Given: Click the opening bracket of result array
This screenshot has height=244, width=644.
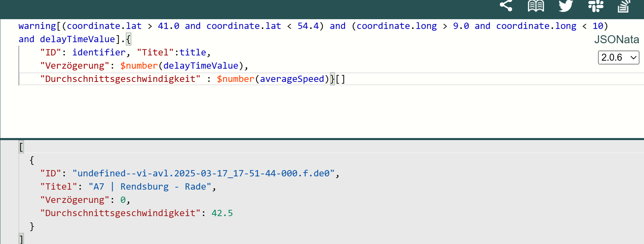Looking at the screenshot, I should coord(21,147).
